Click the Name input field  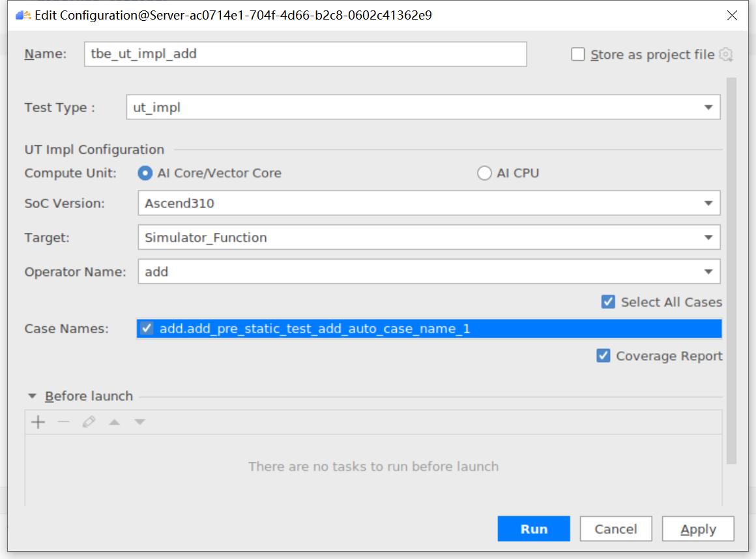305,54
